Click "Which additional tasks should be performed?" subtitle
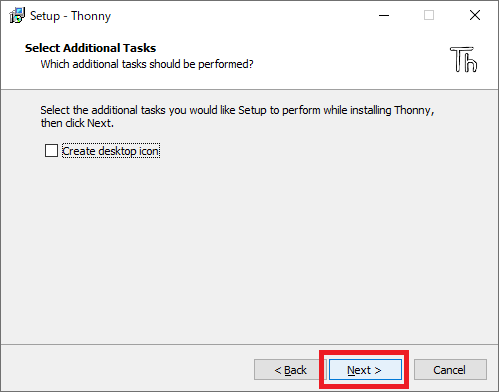 147,64
